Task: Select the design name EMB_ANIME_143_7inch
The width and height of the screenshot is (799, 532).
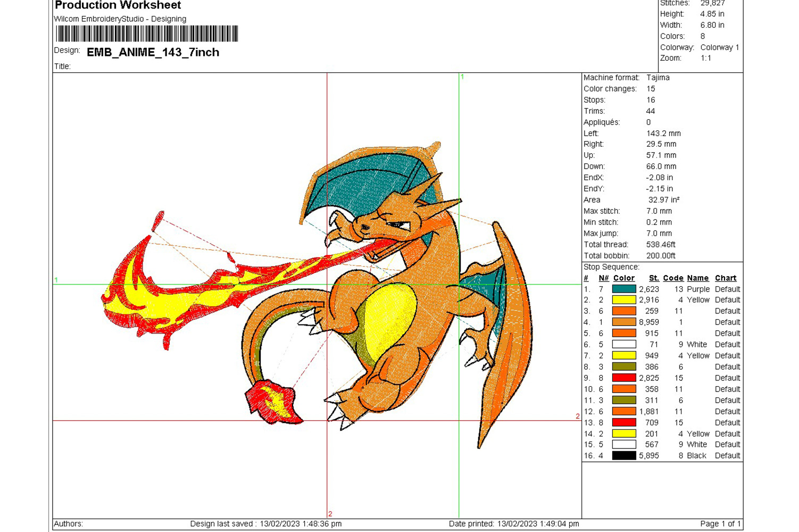Action: tap(153, 52)
